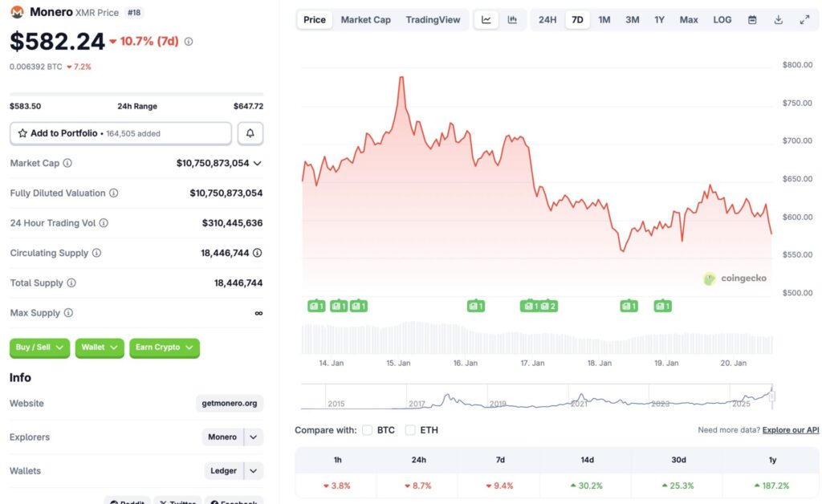The image size is (822, 504).
Task: Expand the chart to fullscreen
Action: [805, 19]
